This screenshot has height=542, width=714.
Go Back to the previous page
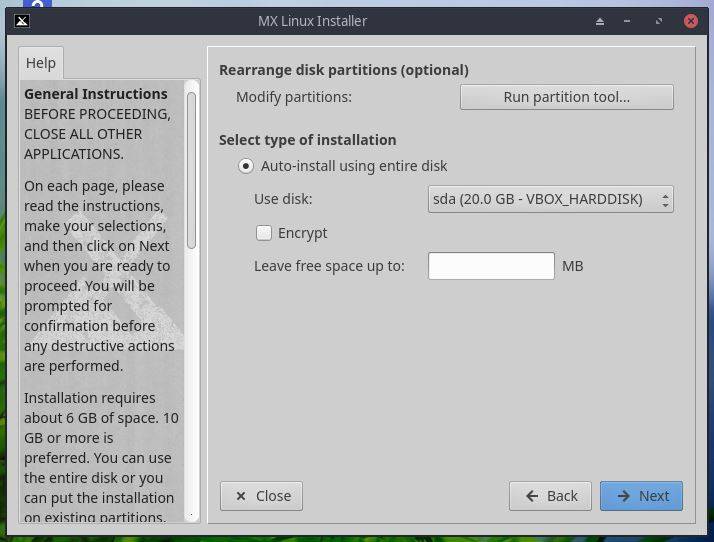click(550, 496)
